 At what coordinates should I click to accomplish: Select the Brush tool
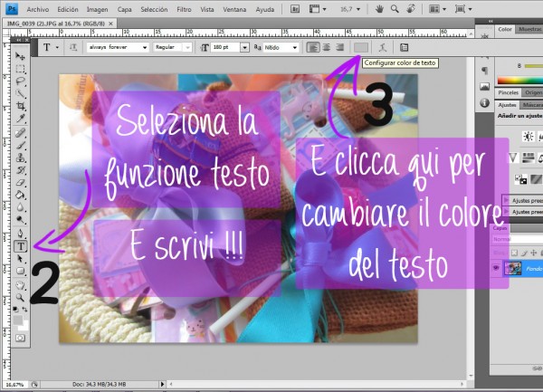coord(20,145)
